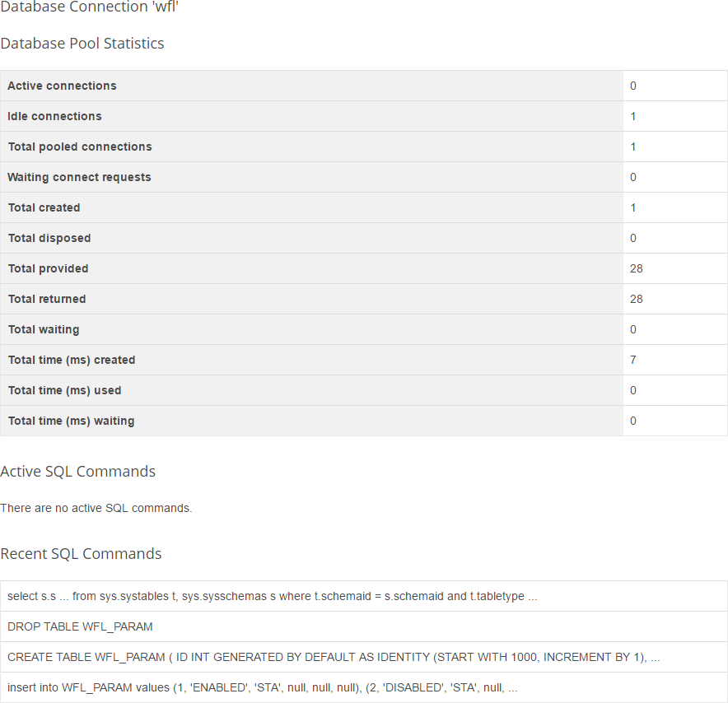This screenshot has width=728, height=703.
Task: Select the 'Total disposed' row label
Action: (x=49, y=238)
